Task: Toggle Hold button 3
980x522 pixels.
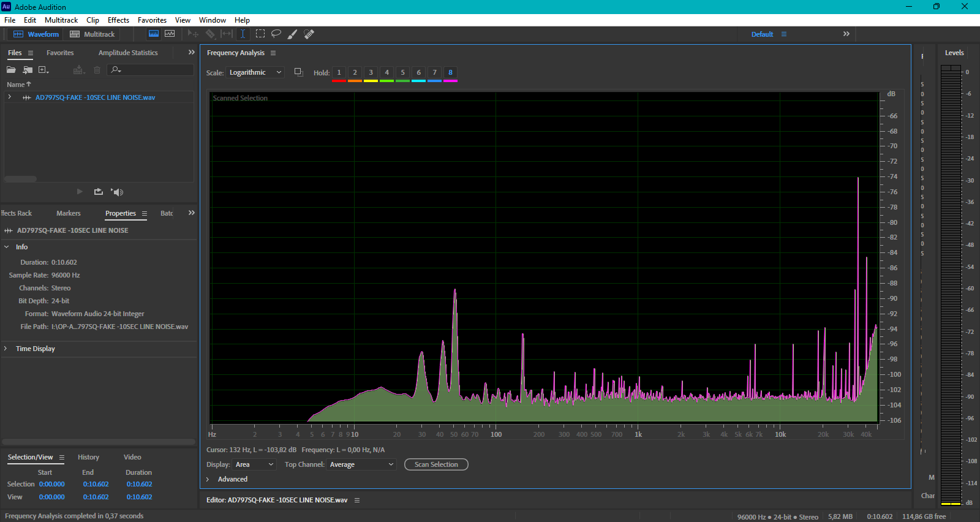Action: click(x=371, y=73)
